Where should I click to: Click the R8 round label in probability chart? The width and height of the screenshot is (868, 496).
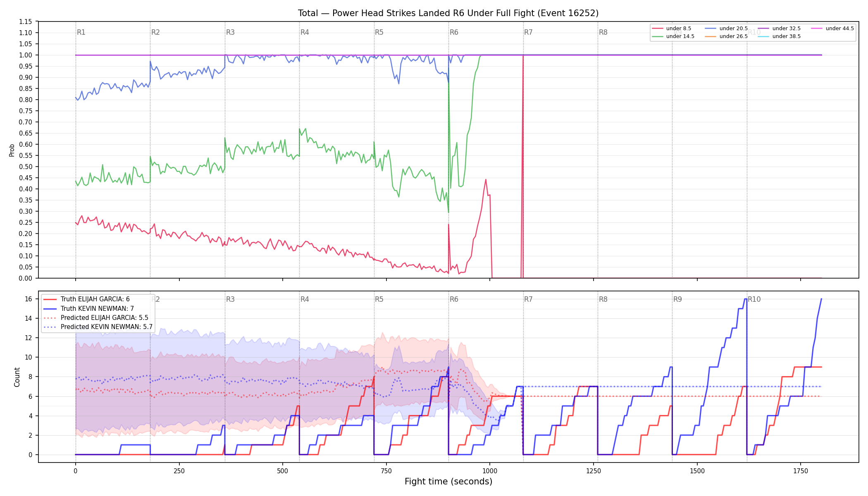pyautogui.click(x=603, y=32)
